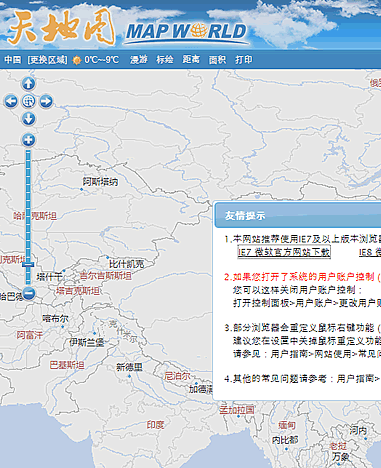Zoom in with the plus button

[x=28, y=140]
